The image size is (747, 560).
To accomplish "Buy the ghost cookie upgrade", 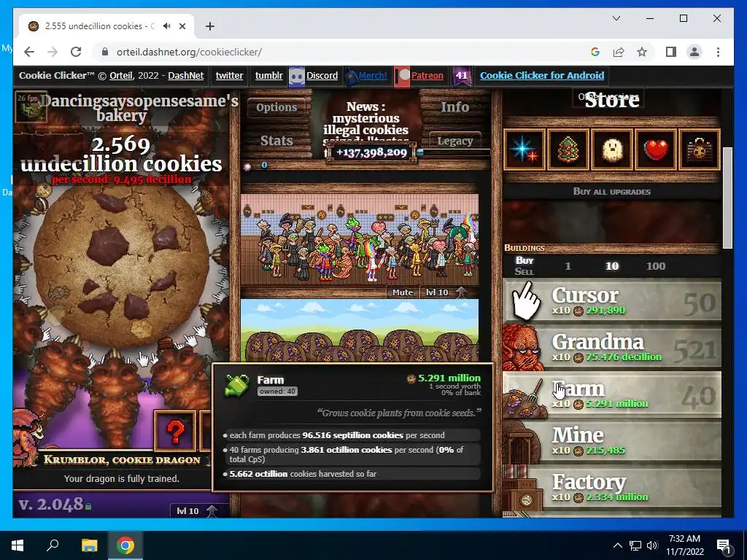I will tap(612, 149).
